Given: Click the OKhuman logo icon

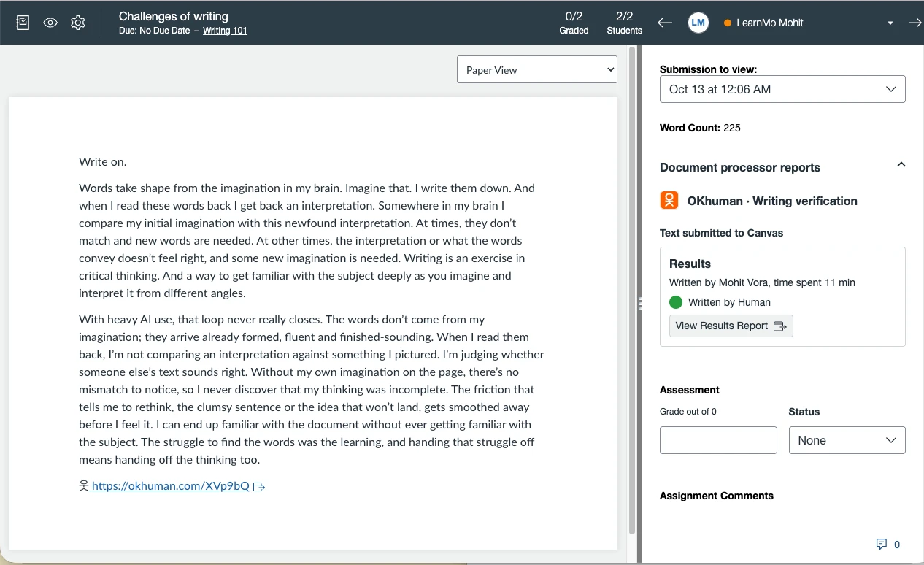Looking at the screenshot, I should click(669, 200).
